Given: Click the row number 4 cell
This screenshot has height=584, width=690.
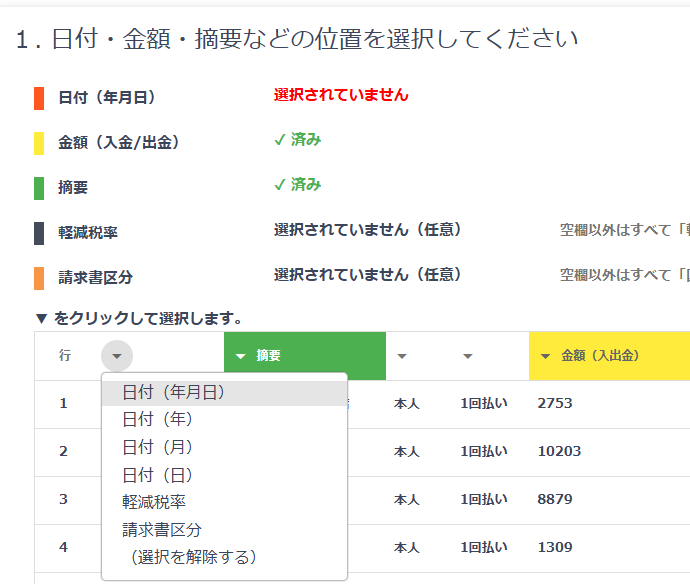Looking at the screenshot, I should [x=63, y=547].
